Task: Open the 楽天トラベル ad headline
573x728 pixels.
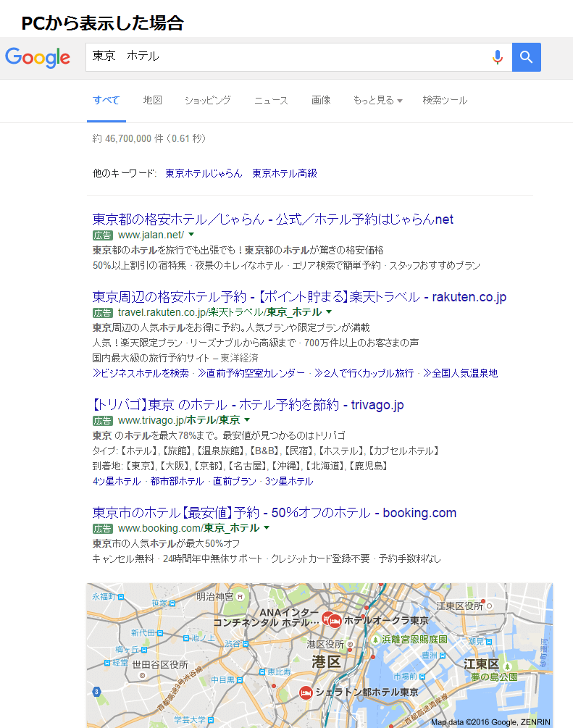Action: click(299, 297)
